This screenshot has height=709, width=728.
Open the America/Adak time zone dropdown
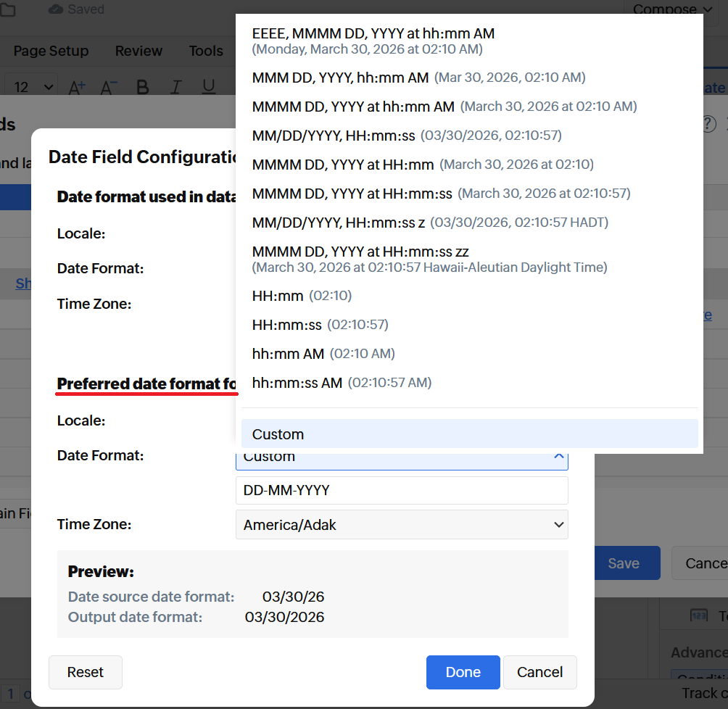(x=402, y=525)
